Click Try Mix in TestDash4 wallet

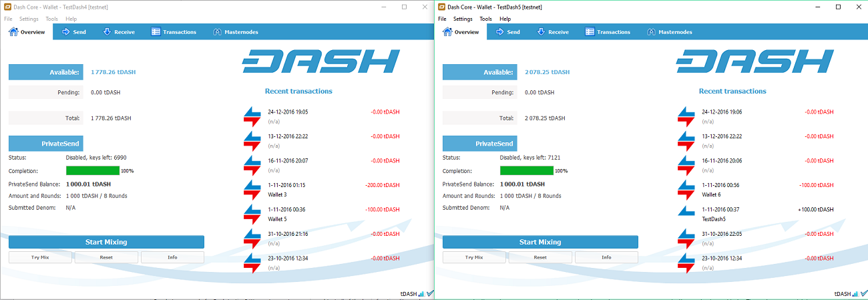pos(40,257)
